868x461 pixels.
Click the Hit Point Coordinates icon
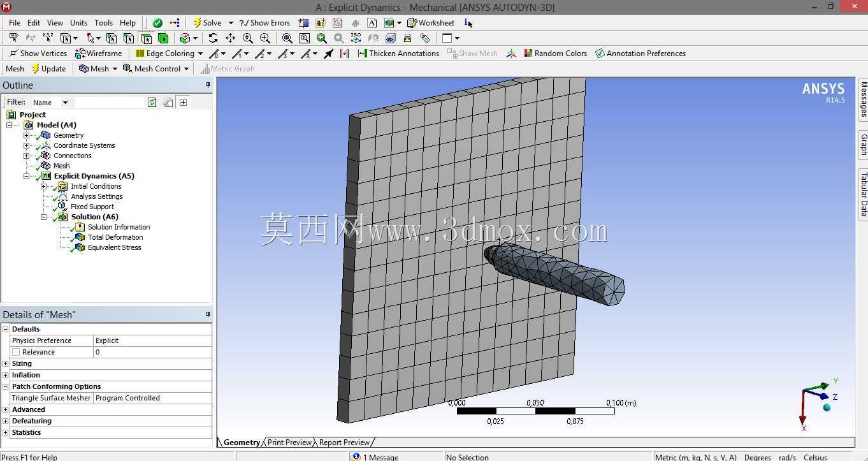(x=48, y=38)
